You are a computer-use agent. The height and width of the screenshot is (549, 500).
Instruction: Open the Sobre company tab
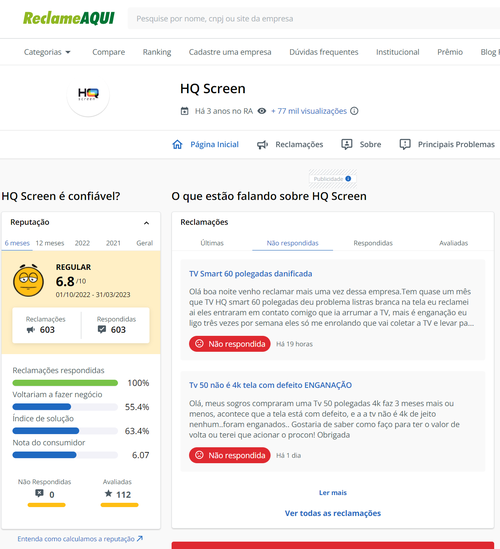(x=361, y=144)
